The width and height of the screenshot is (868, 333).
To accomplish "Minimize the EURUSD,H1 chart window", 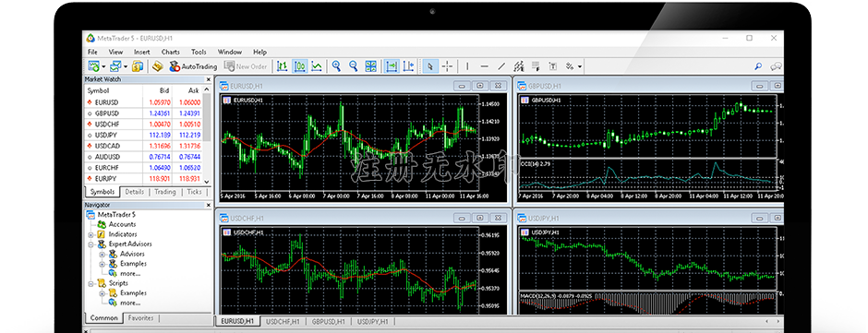I will coord(463,85).
